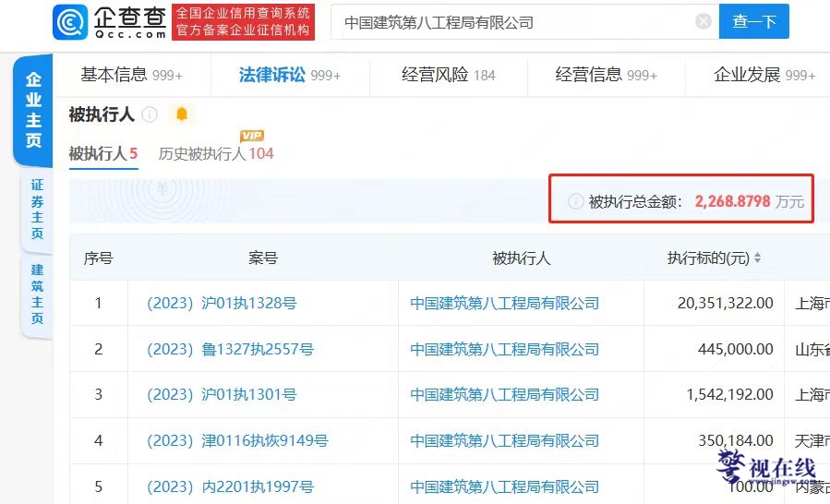Open case (2023)沪01执1328号
Viewport: 830px width, 504px height.
(222, 303)
